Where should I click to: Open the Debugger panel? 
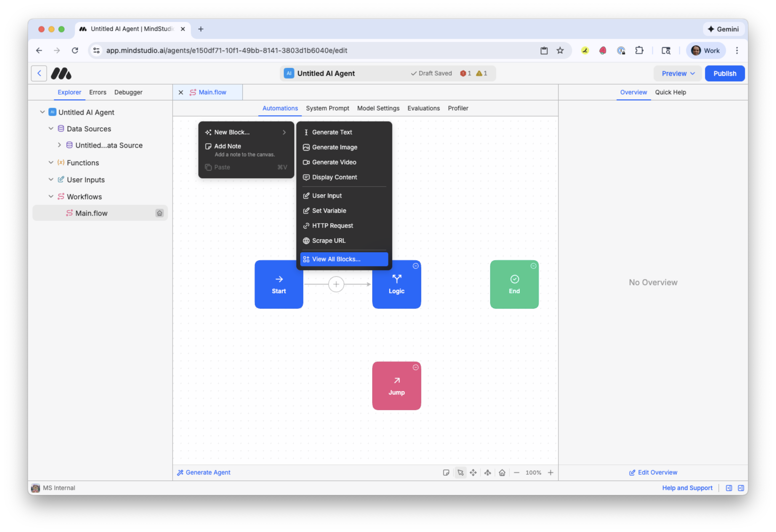(128, 92)
